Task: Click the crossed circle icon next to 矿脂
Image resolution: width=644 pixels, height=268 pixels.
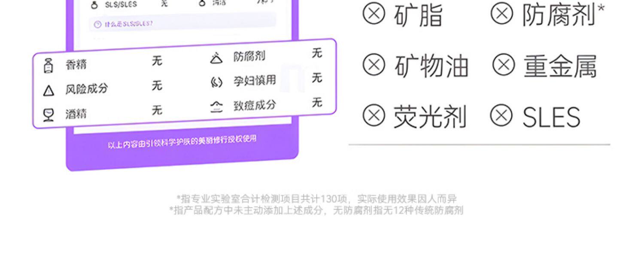Action: pos(374,14)
